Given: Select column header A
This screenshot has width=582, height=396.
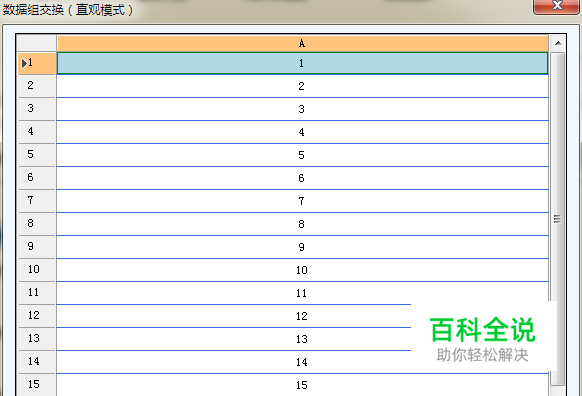Looking at the screenshot, I should [x=303, y=43].
